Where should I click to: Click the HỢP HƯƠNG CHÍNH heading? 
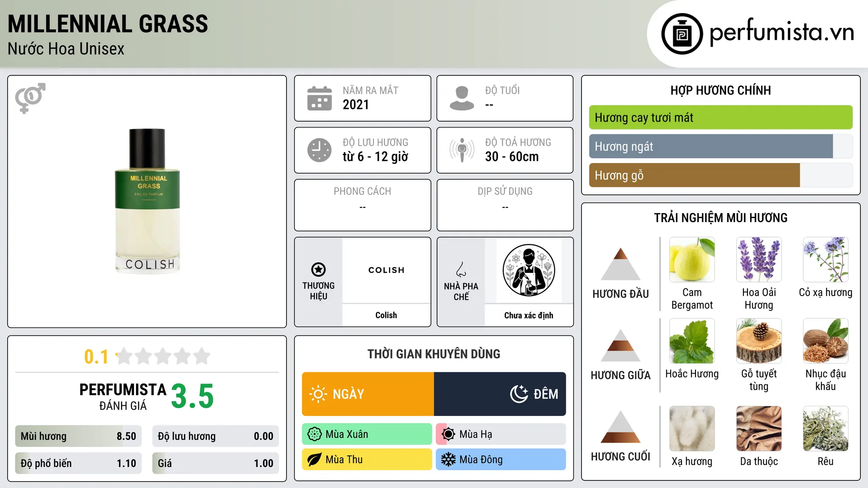click(721, 90)
